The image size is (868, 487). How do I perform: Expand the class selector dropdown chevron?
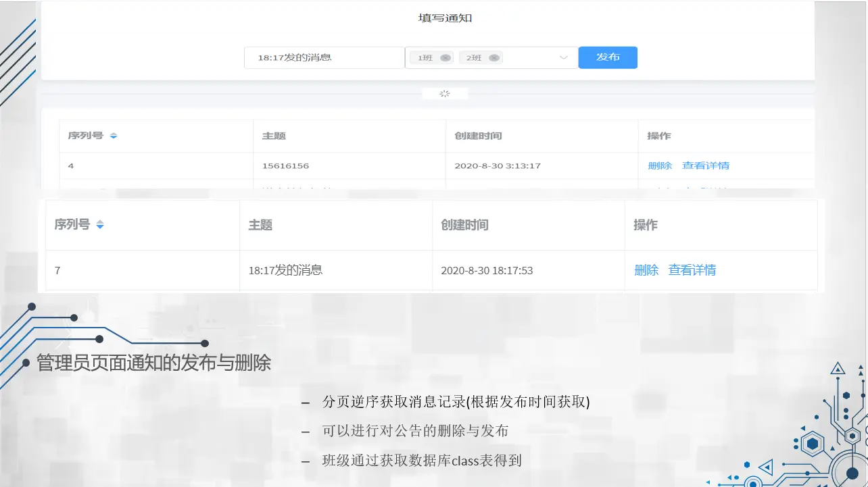point(564,57)
